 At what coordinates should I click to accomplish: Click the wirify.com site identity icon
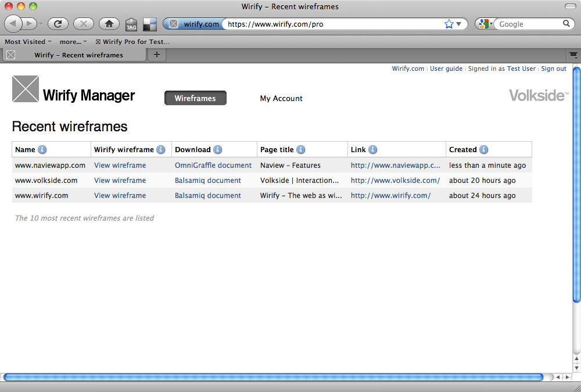point(173,24)
